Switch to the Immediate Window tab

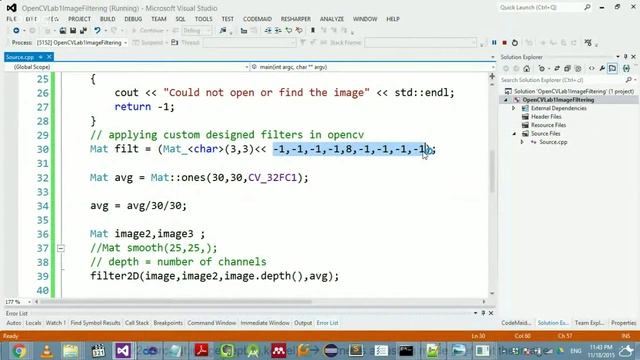click(265, 323)
